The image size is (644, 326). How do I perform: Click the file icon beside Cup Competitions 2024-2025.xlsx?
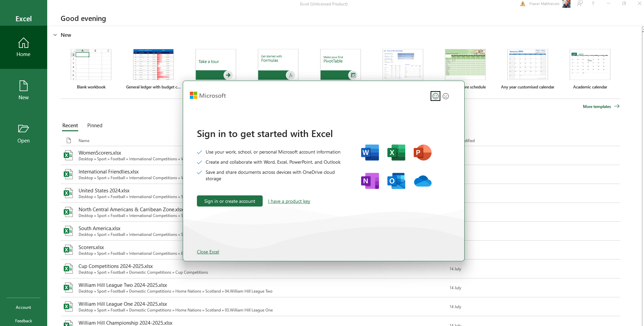coord(68,269)
